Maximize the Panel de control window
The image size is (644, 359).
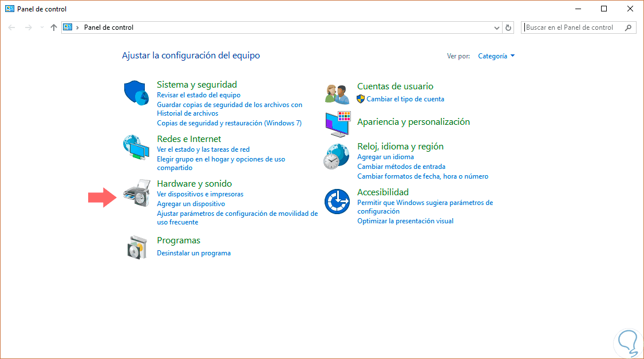pos(604,9)
